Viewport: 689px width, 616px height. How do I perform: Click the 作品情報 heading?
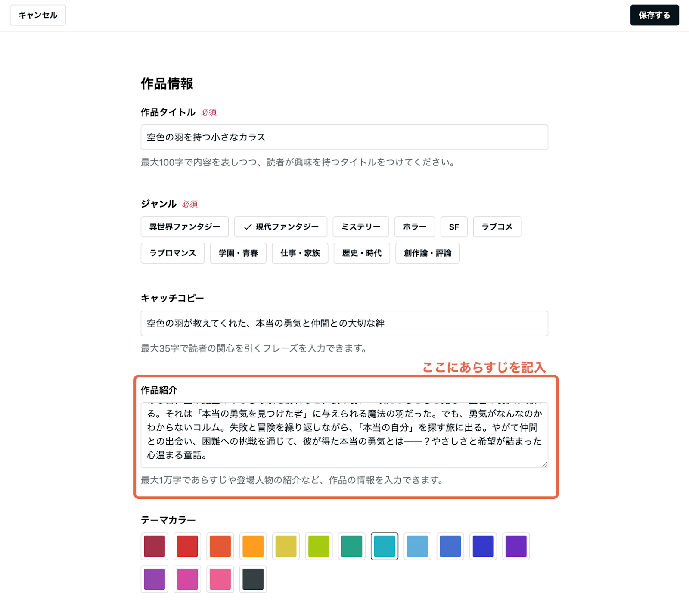[167, 84]
